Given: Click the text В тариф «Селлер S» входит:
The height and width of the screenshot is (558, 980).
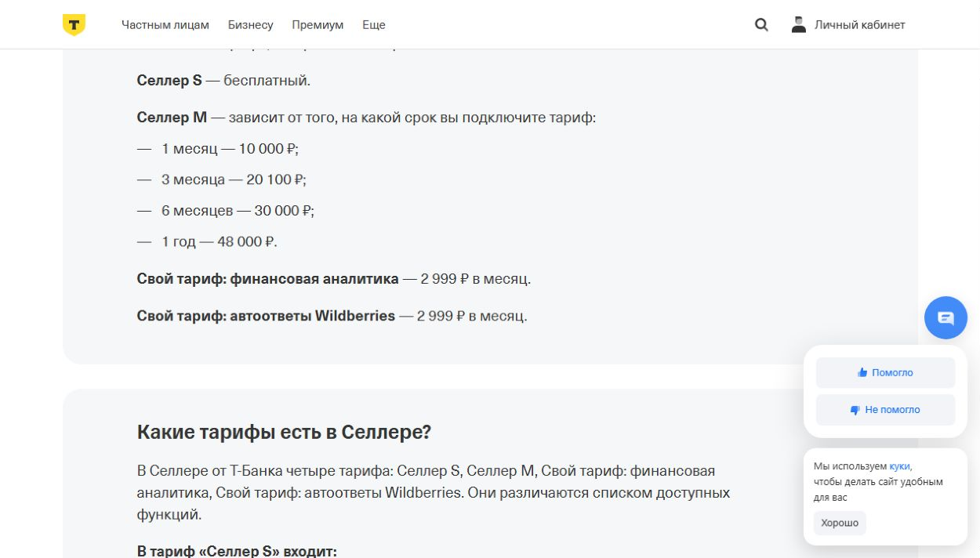Looking at the screenshot, I should click(237, 551).
